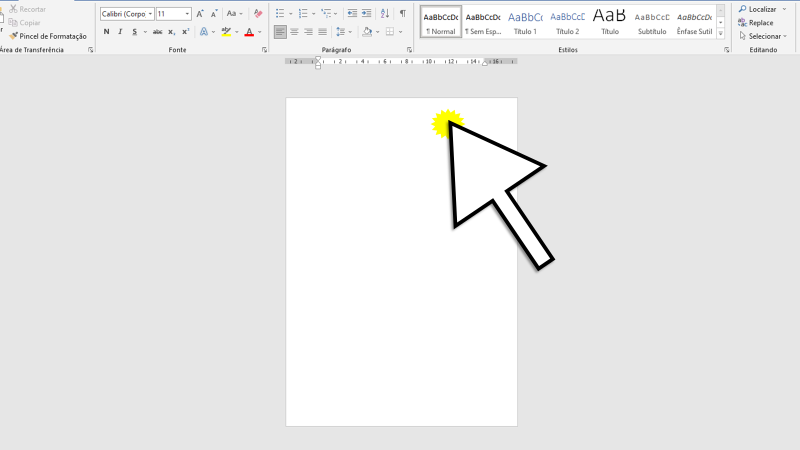Image resolution: width=800 pixels, height=450 pixels.
Task: Apply bulleted list
Action: click(280, 14)
